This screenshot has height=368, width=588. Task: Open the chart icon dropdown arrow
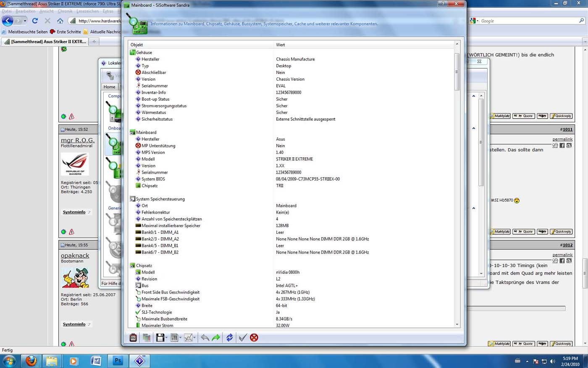tap(194, 338)
